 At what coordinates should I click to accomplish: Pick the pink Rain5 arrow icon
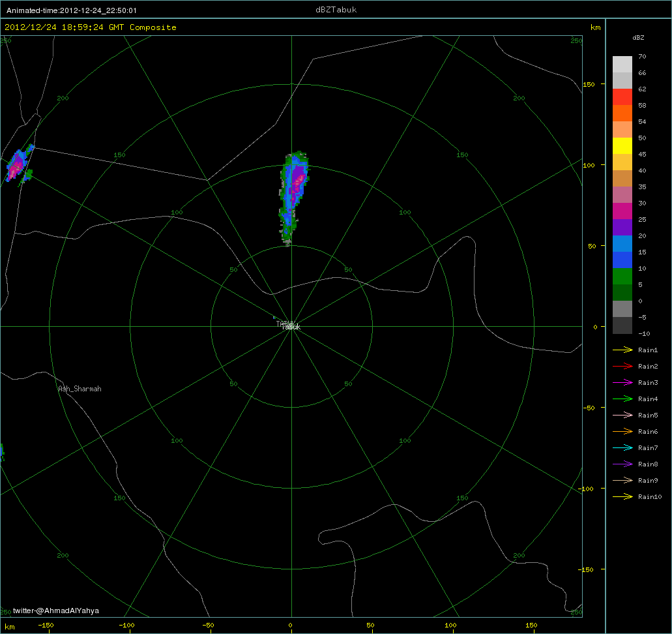[622, 415]
